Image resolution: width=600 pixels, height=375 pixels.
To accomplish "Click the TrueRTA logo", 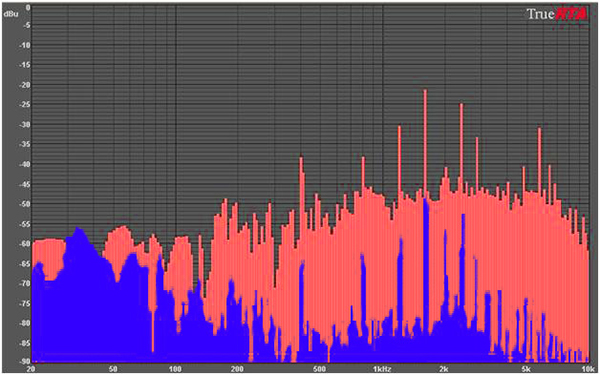I will 557,14.
